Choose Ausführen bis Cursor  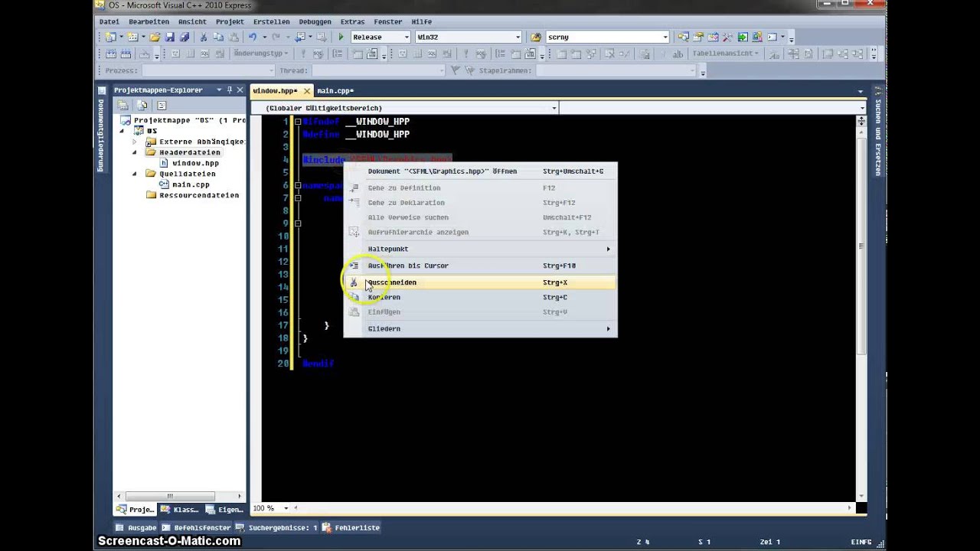click(480, 266)
